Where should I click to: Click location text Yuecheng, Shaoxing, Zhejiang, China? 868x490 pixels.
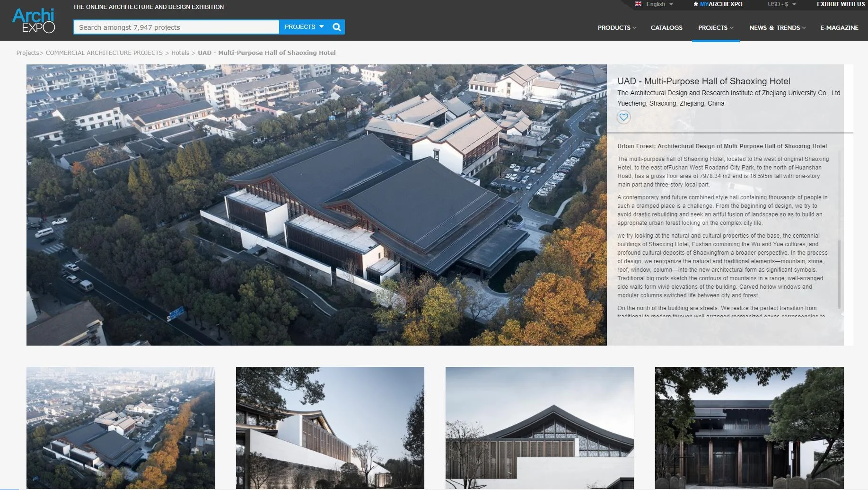point(671,104)
